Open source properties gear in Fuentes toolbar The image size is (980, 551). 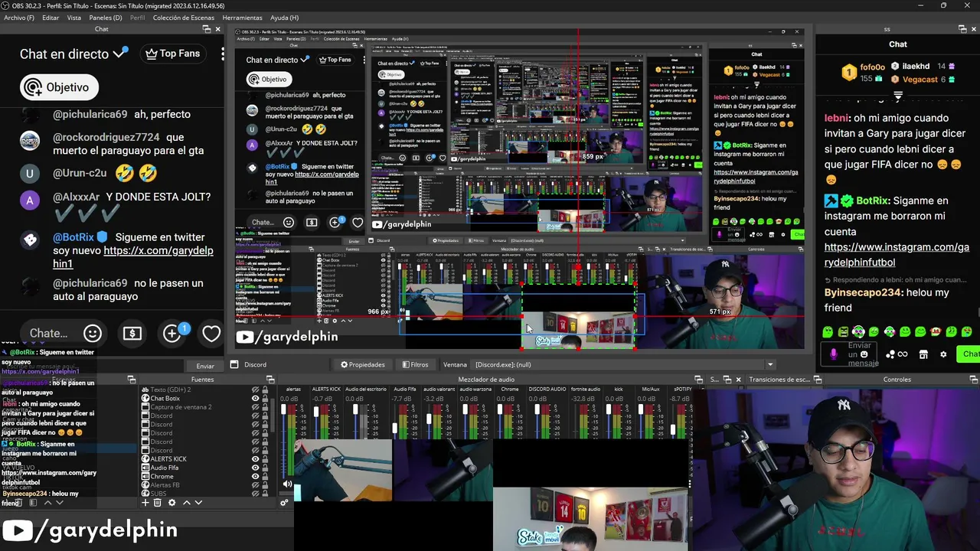[x=171, y=503]
